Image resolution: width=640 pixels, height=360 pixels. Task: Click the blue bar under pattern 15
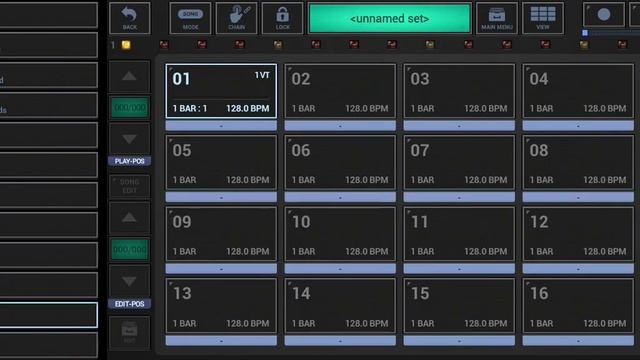[x=459, y=340]
